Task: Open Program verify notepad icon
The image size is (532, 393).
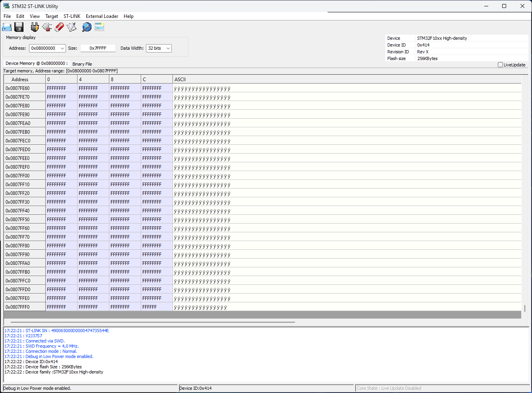Action: [x=72, y=27]
